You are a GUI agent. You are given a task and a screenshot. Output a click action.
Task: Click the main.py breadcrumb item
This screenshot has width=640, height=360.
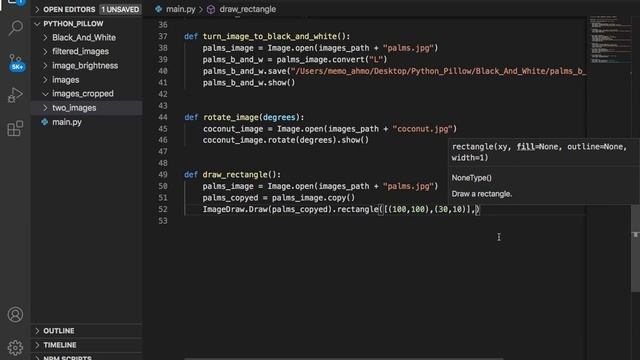[181, 9]
